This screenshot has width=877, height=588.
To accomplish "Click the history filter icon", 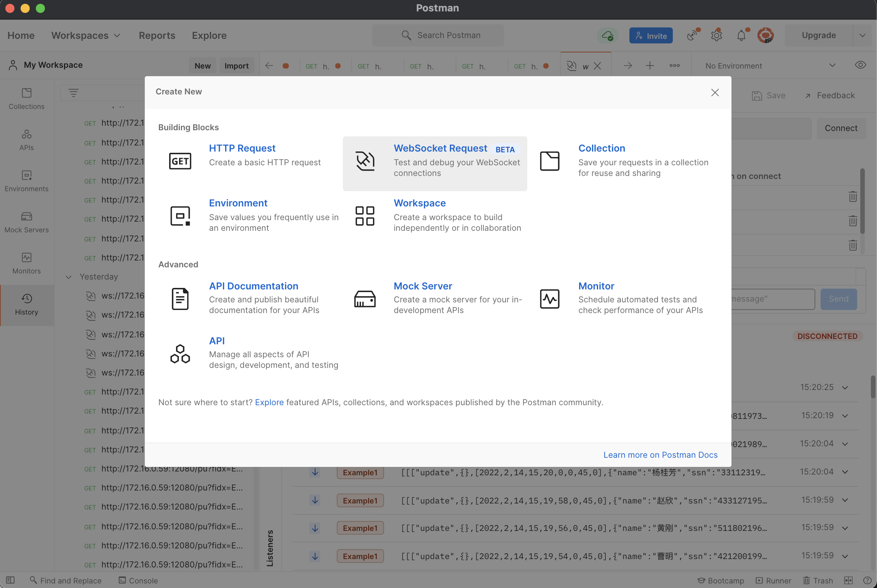I will coord(73,93).
